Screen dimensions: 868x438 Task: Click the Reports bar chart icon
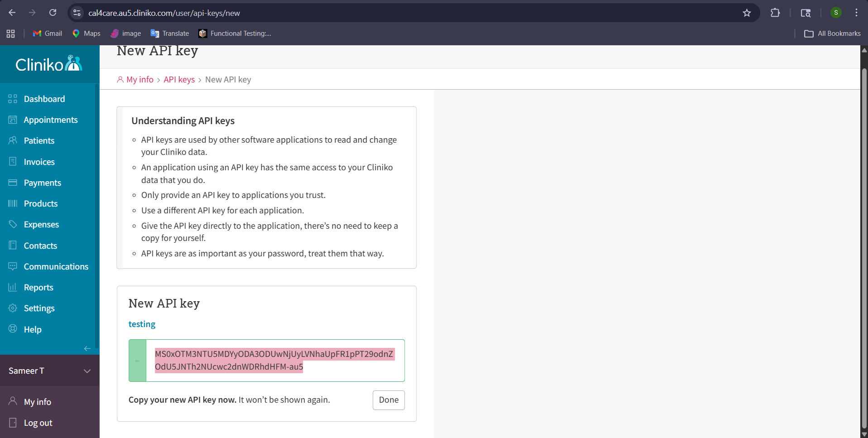[13, 287]
